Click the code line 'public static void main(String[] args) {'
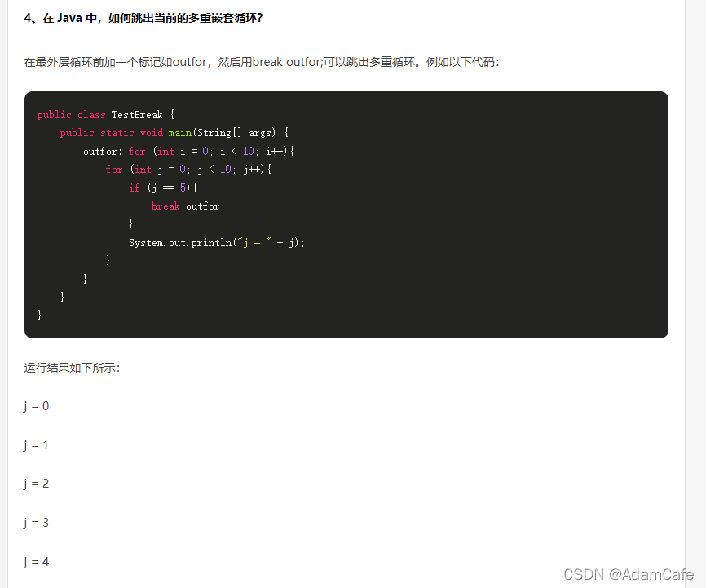 point(174,133)
